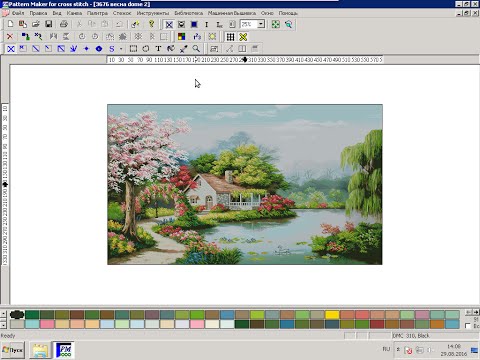Click the RU language indicator
The image size is (480, 360).
(386, 349)
